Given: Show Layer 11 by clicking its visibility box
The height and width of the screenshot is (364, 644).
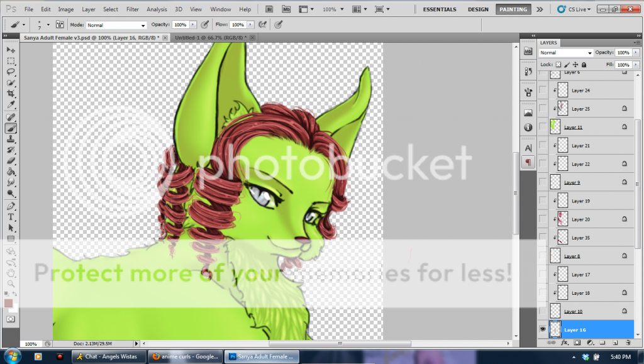Looking at the screenshot, I should [543, 127].
